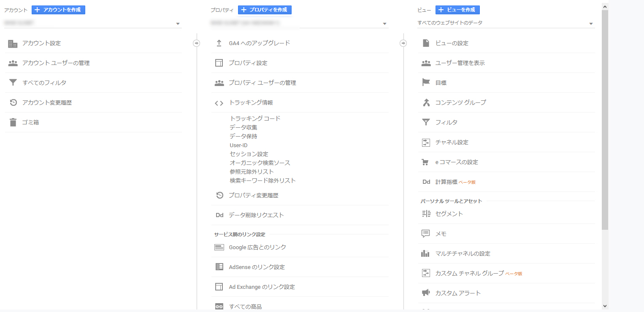Click the すべての商品 link icon
This screenshot has height=312, width=644.
click(219, 307)
